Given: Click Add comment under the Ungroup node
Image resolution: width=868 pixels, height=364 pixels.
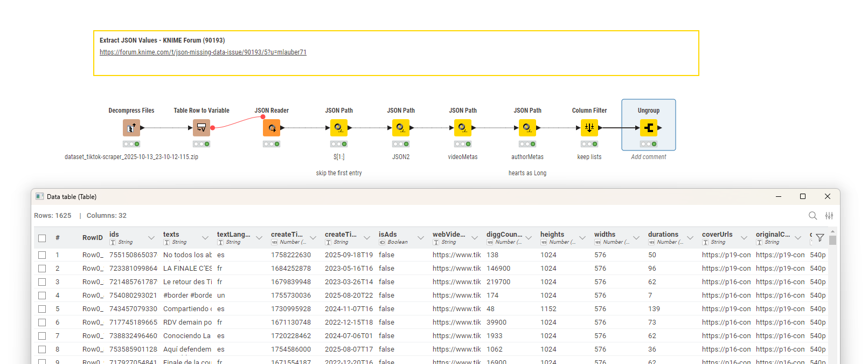Looking at the screenshot, I should [648, 157].
